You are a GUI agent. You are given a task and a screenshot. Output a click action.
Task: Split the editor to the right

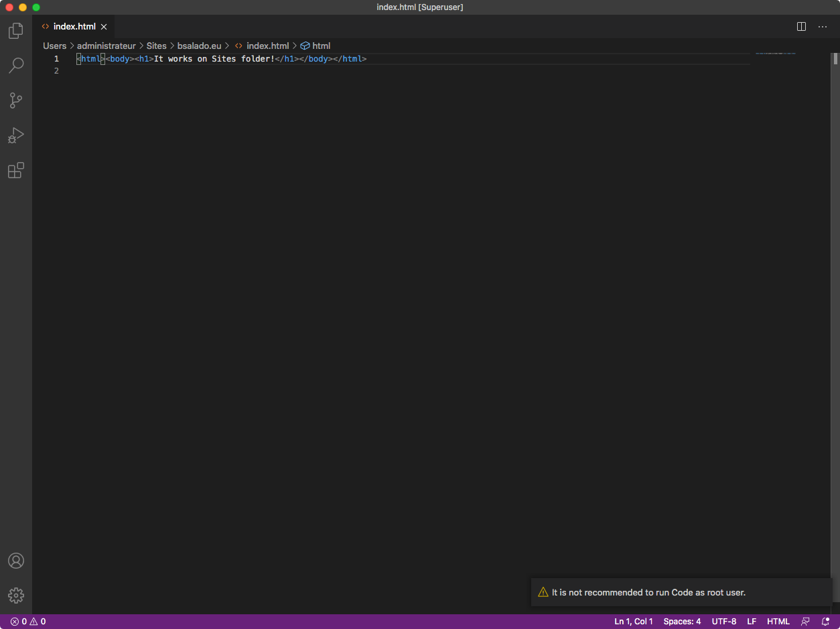pos(801,27)
